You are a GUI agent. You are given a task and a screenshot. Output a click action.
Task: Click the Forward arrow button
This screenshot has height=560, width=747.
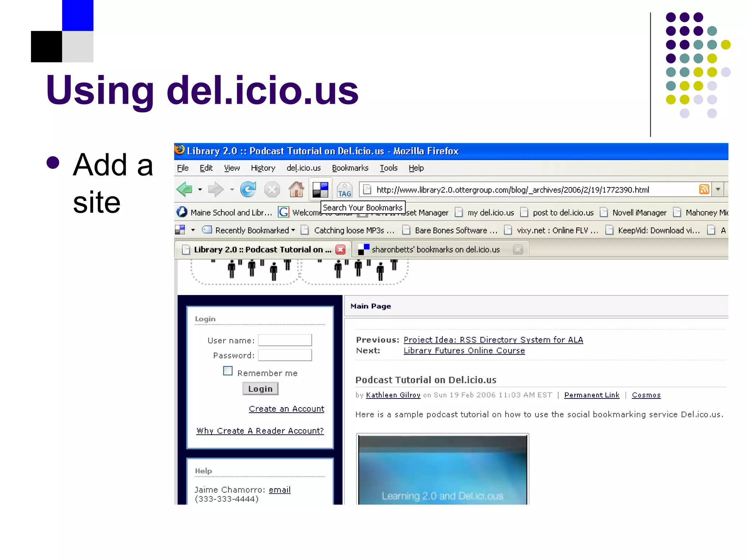tap(216, 189)
